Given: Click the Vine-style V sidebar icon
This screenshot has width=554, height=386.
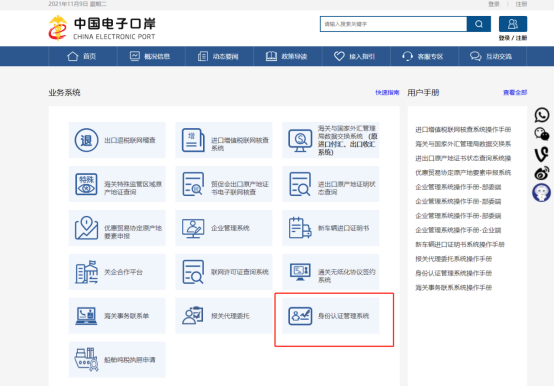Looking at the screenshot, I should [x=542, y=154].
